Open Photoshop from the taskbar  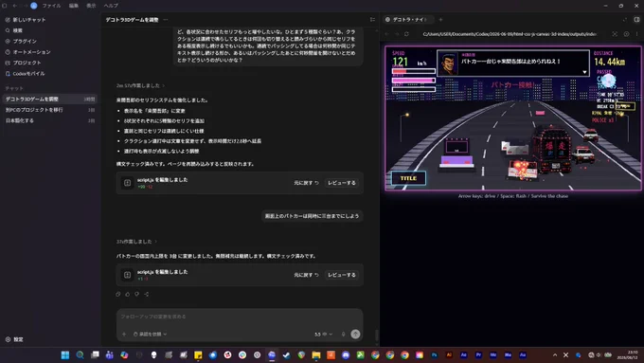pos(434,355)
